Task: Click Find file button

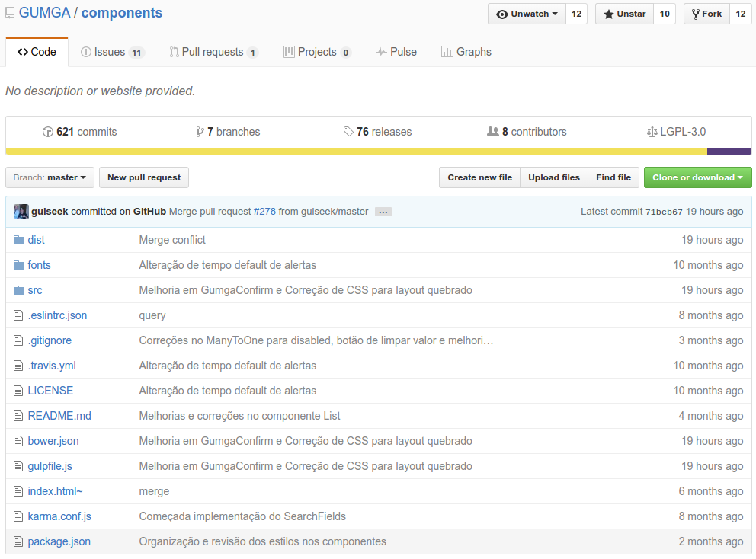Action: click(x=613, y=177)
